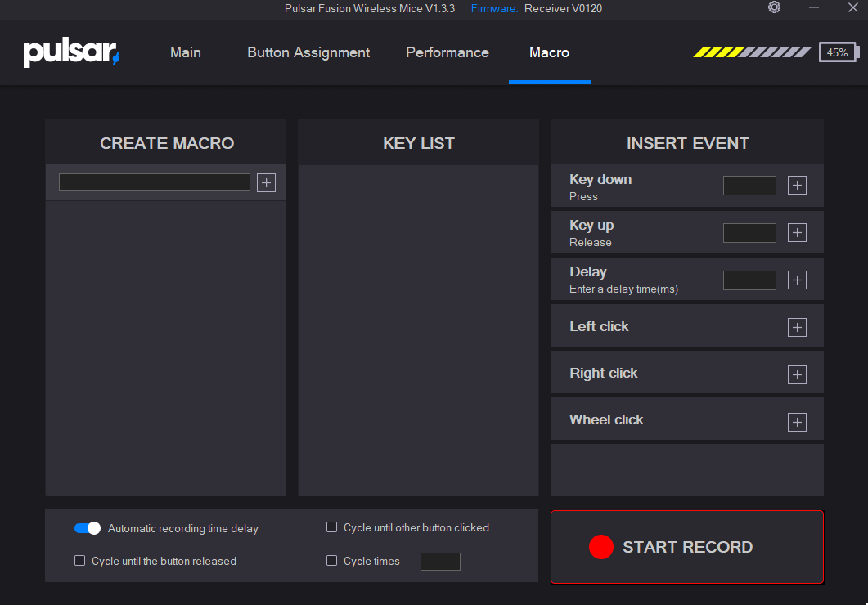
Task: Insert Right click event plus icon
Action: point(797,374)
